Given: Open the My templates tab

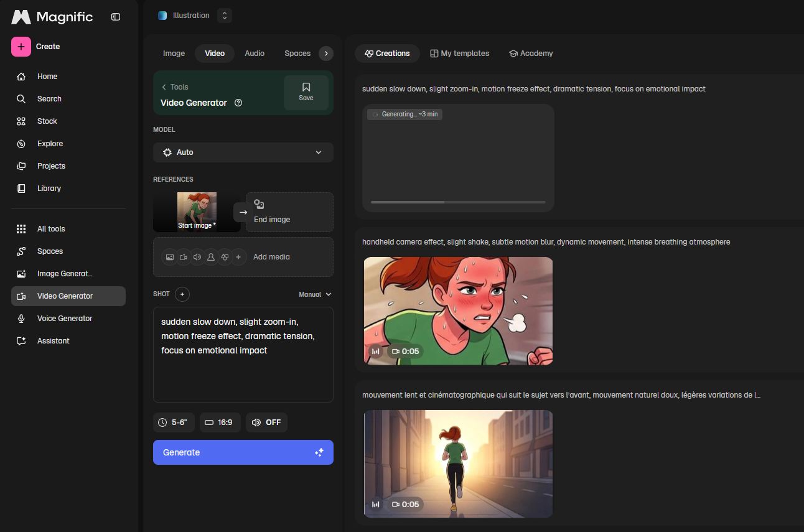Looking at the screenshot, I should (x=460, y=54).
